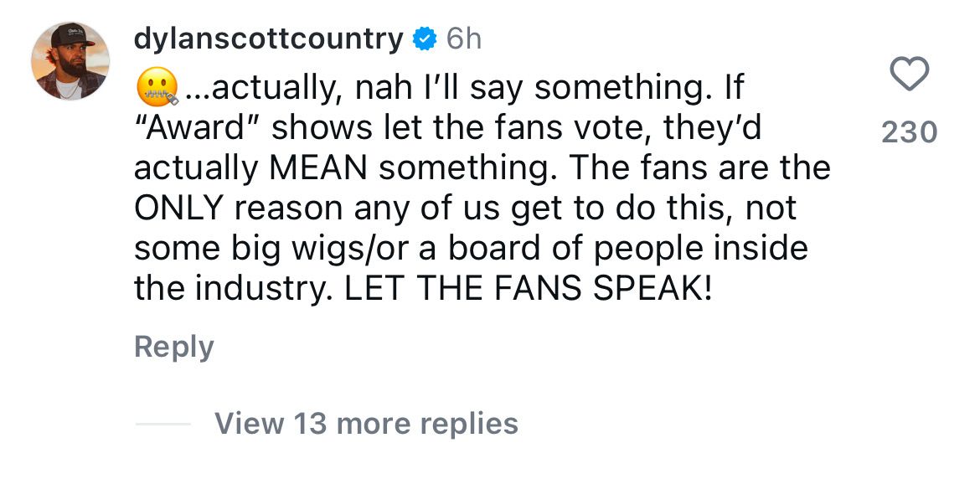Screen dimensions: 980x479
Task: Click the blue verified badge
Action: (426, 39)
